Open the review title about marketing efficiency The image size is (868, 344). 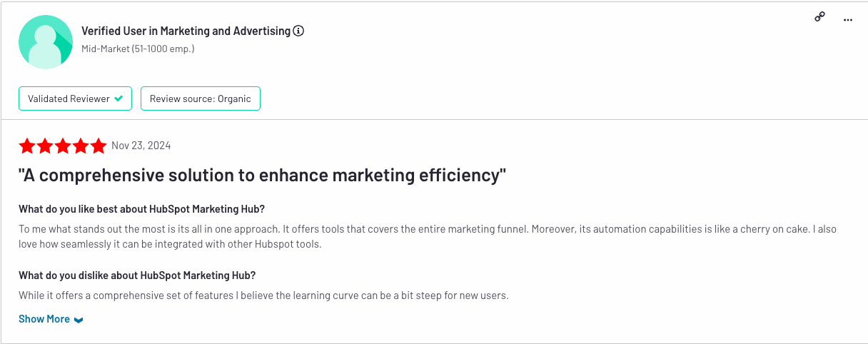263,175
